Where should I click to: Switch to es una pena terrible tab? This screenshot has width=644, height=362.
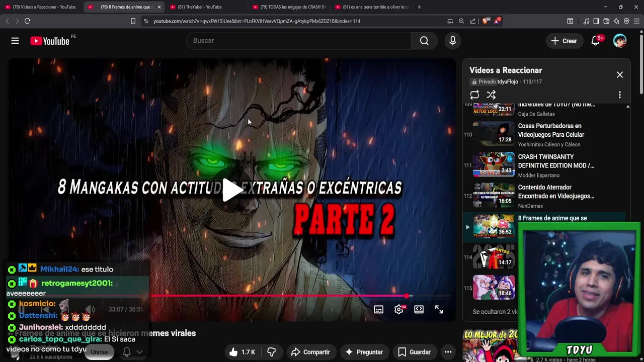click(371, 7)
